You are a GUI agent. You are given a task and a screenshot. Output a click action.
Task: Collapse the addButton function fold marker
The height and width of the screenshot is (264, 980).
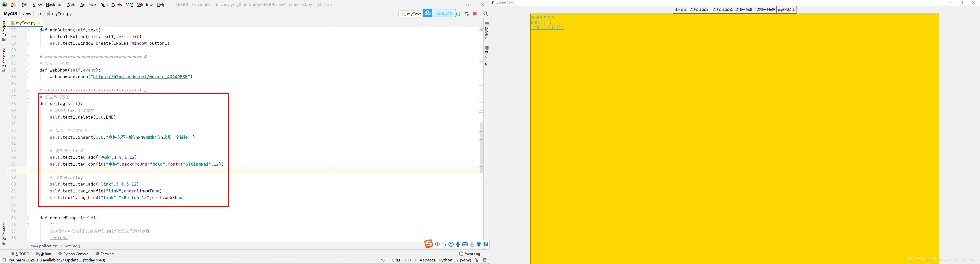tap(27, 30)
